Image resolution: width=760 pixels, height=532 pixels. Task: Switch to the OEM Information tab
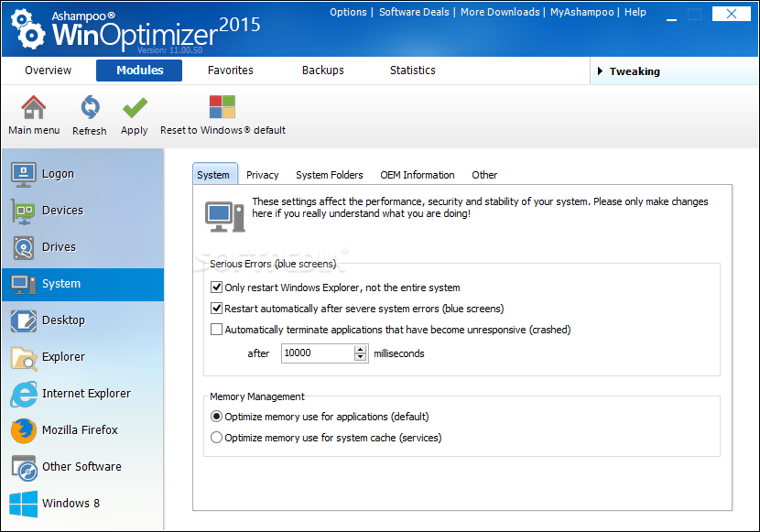[418, 175]
